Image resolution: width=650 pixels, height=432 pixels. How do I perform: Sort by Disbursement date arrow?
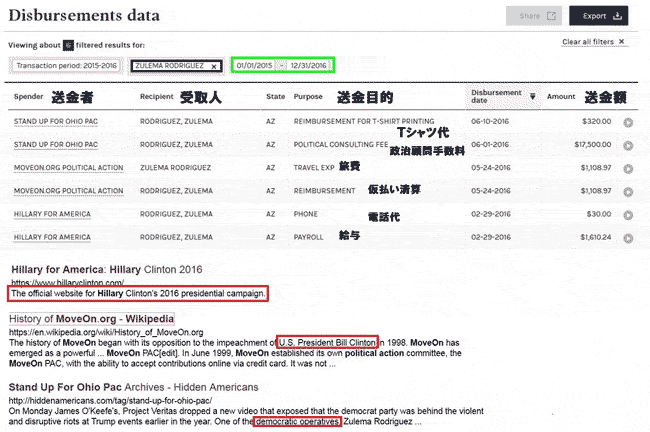pos(532,97)
